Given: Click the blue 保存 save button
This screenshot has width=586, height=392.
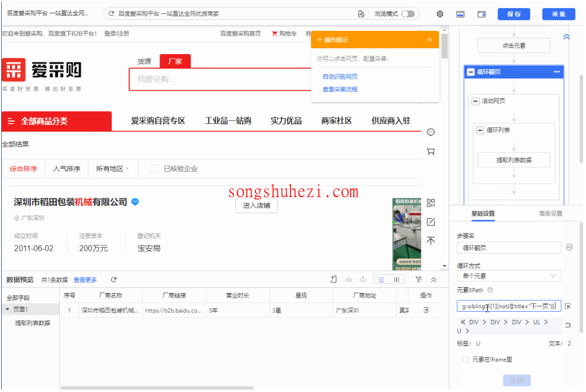Looking at the screenshot, I should pos(514,14).
